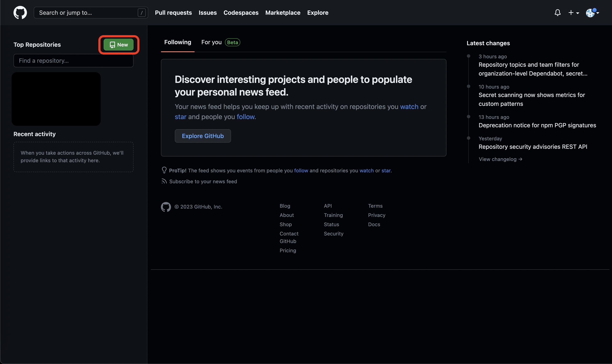Expand the plus create-new dropdown
The width and height of the screenshot is (612, 364).
pos(573,13)
